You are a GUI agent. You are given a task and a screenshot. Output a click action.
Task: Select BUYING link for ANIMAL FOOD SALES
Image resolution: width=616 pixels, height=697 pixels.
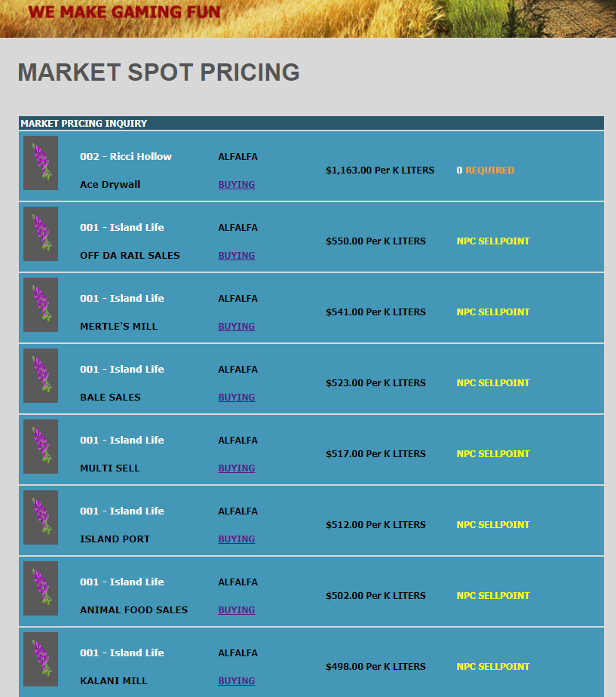coord(237,610)
